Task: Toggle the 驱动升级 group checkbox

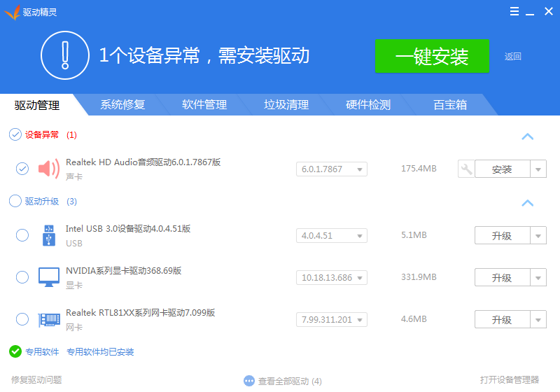Action: [x=15, y=201]
